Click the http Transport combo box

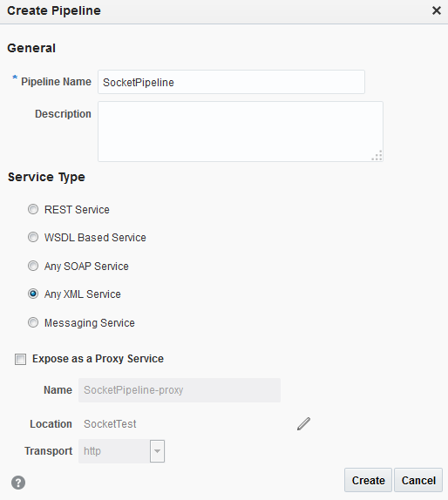pos(121,451)
